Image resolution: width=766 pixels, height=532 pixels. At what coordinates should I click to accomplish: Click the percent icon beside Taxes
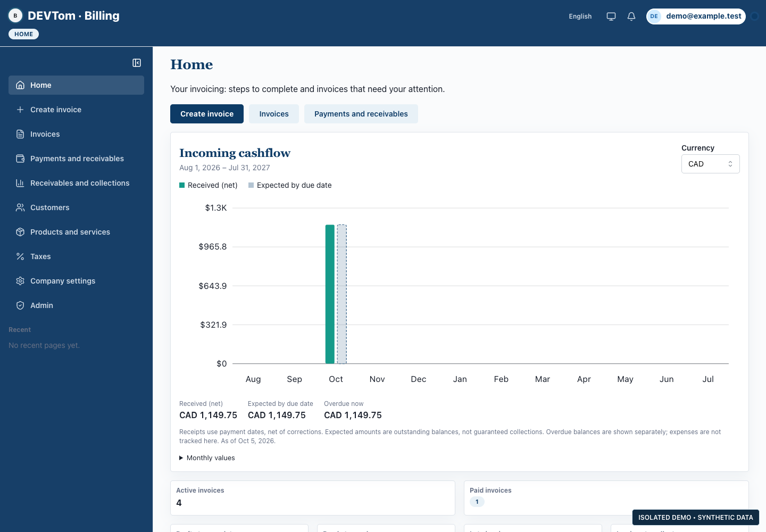click(20, 256)
